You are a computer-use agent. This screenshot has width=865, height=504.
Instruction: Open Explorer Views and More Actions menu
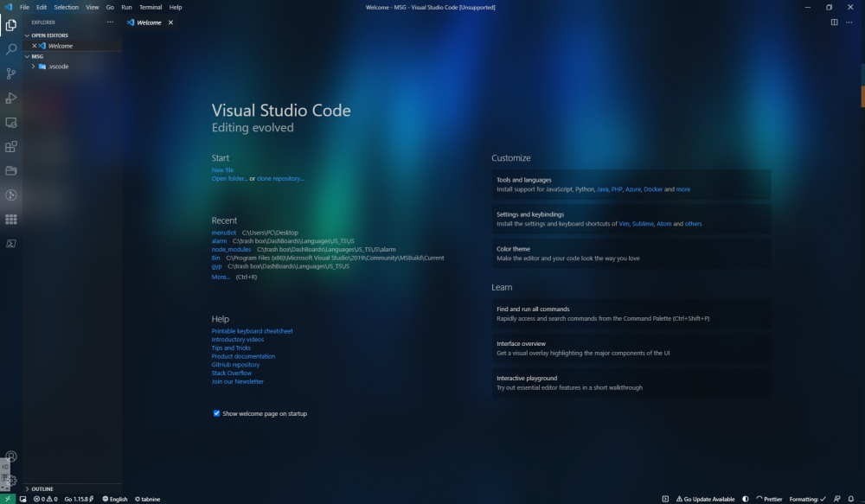coord(110,22)
